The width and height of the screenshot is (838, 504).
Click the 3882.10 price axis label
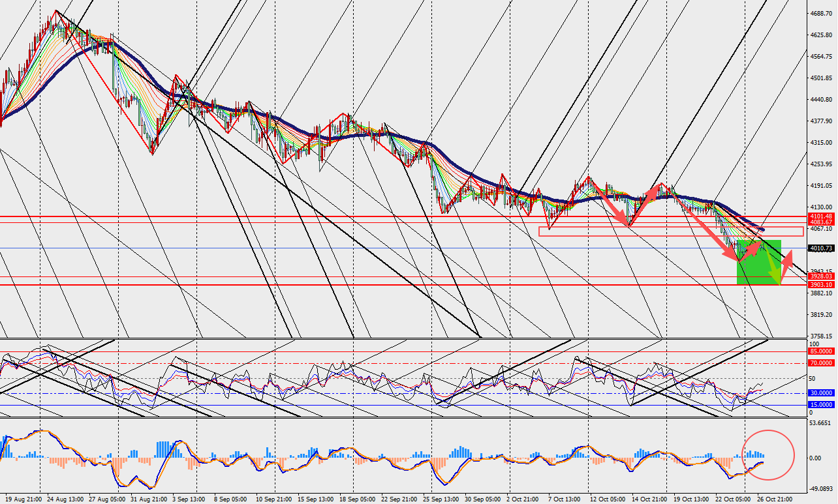click(x=821, y=293)
